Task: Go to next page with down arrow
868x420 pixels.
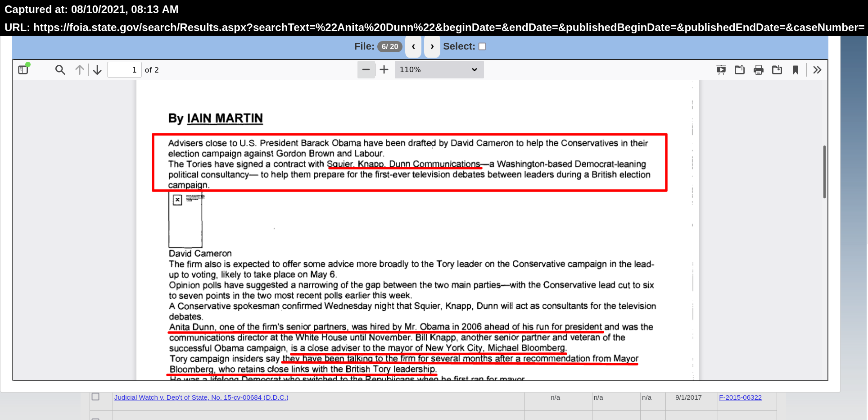Action: (x=97, y=70)
